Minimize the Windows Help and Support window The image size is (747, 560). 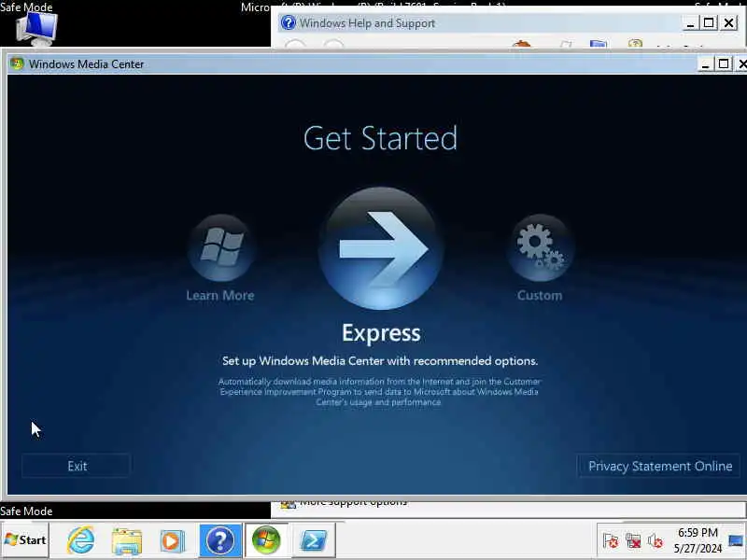pyautogui.click(x=690, y=22)
